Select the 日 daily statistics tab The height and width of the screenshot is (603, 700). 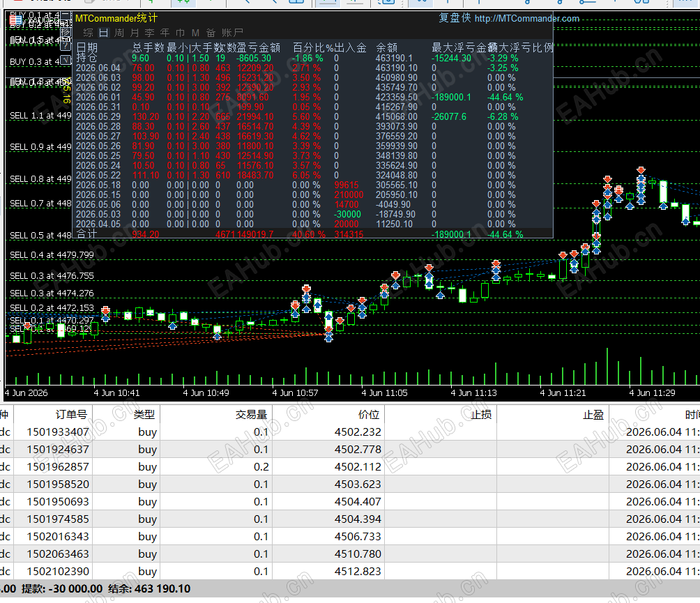[104, 33]
